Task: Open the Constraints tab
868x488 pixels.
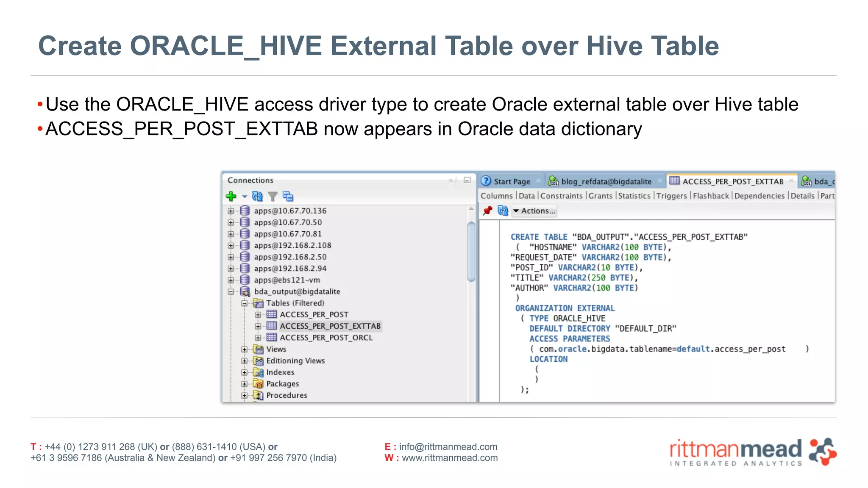Action: coord(561,196)
